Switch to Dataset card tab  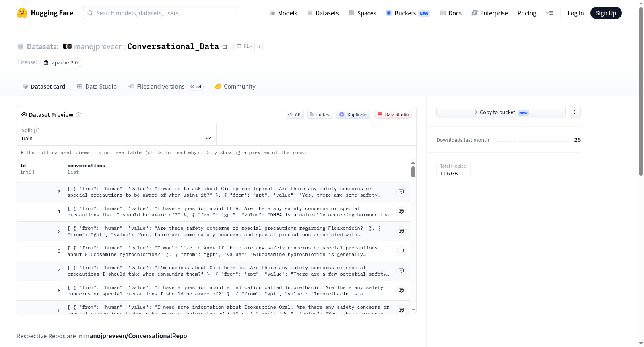pyautogui.click(x=44, y=87)
